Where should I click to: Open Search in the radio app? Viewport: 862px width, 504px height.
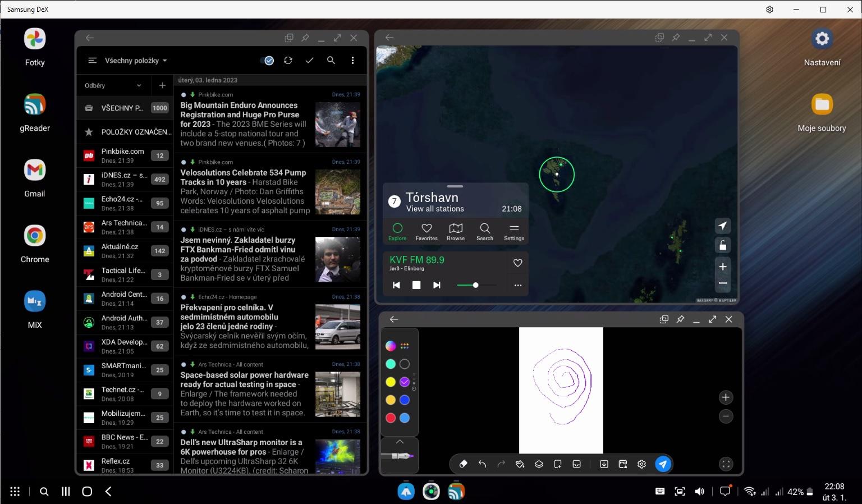coord(485,231)
